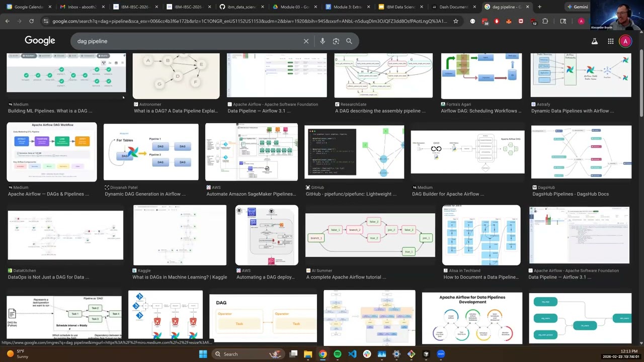Reload the current page
Viewport: 644px width, 362px height.
pos(31,21)
